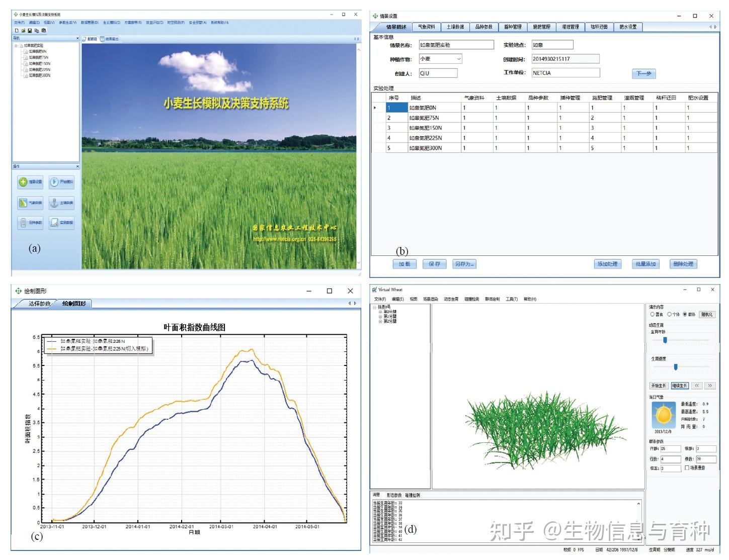
Task: Click the 继续生长 button
Action: (680, 386)
